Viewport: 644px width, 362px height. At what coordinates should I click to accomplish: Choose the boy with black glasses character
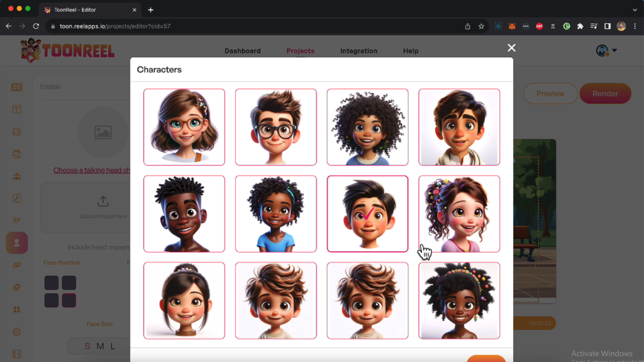click(x=275, y=127)
